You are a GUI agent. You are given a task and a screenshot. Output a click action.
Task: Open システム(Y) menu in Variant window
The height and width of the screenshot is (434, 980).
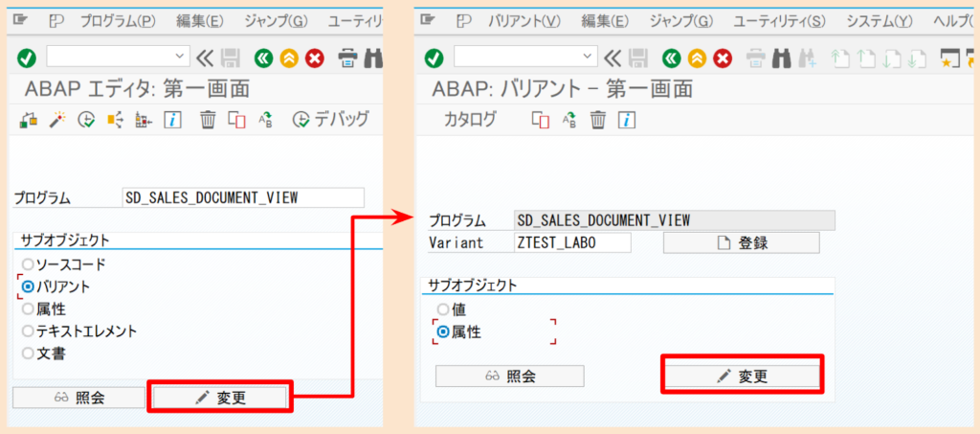tap(880, 21)
